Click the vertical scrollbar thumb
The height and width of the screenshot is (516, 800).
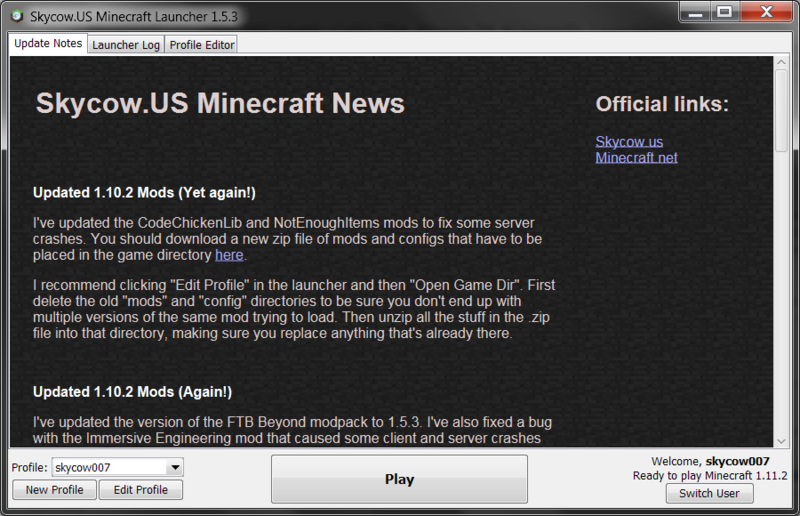781,110
